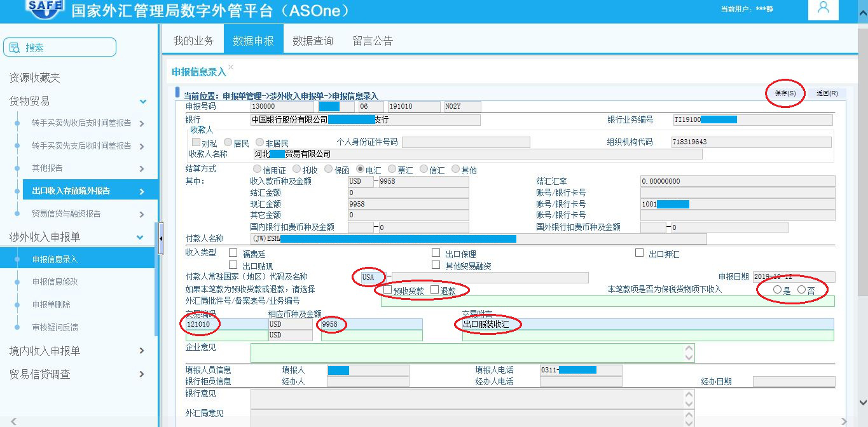
Task: Open the user profile icon
Action: tap(823, 10)
